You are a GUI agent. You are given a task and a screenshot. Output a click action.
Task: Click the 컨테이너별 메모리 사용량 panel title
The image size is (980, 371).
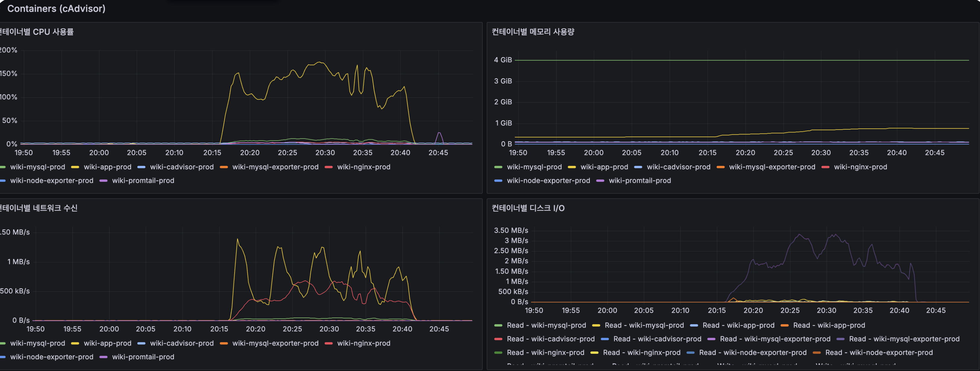coord(533,32)
